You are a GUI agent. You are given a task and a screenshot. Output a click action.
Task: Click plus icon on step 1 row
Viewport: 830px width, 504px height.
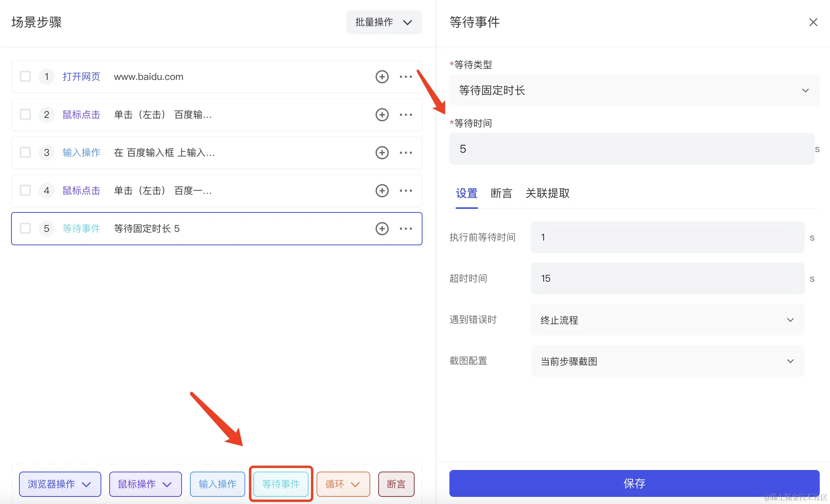coord(382,77)
